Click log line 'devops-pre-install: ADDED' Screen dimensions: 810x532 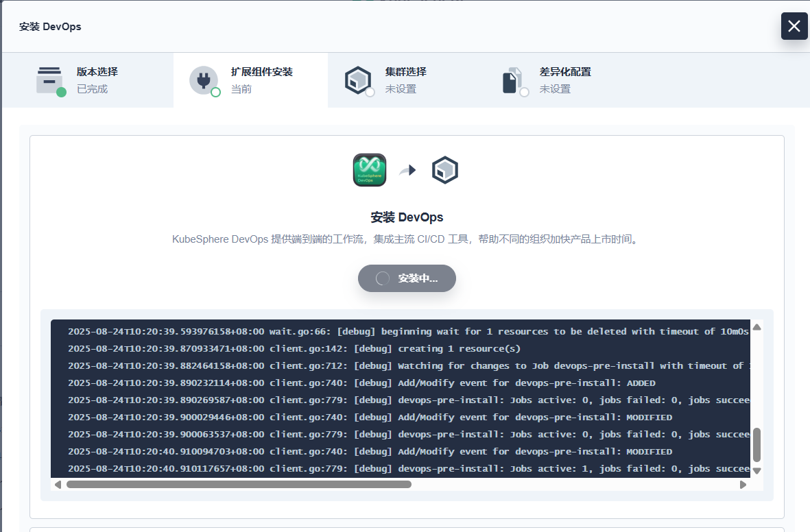coord(361,383)
